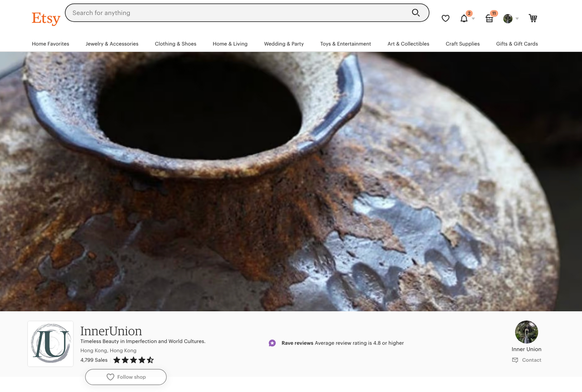Open Jewelry & Accessories category
The width and height of the screenshot is (582, 392).
(112, 44)
